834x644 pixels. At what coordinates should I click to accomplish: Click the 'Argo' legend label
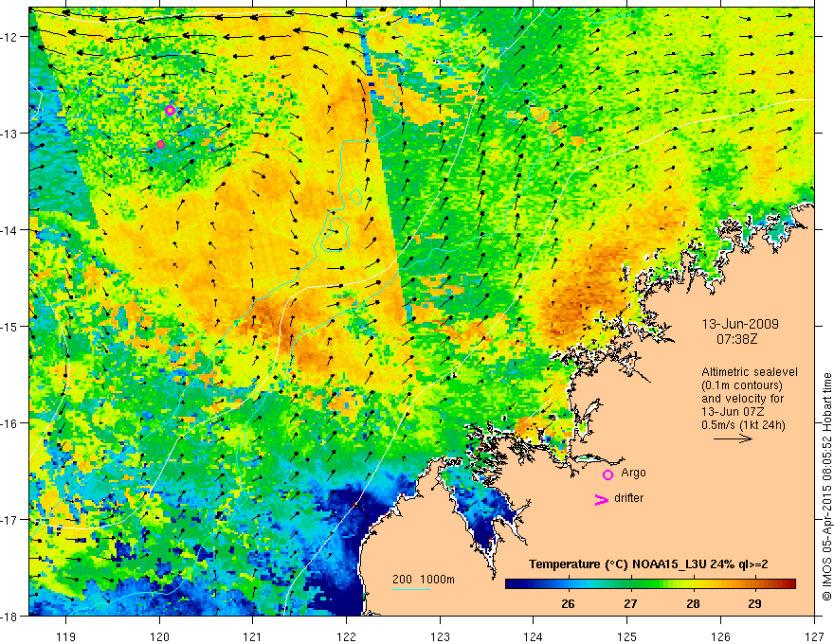pos(633,473)
